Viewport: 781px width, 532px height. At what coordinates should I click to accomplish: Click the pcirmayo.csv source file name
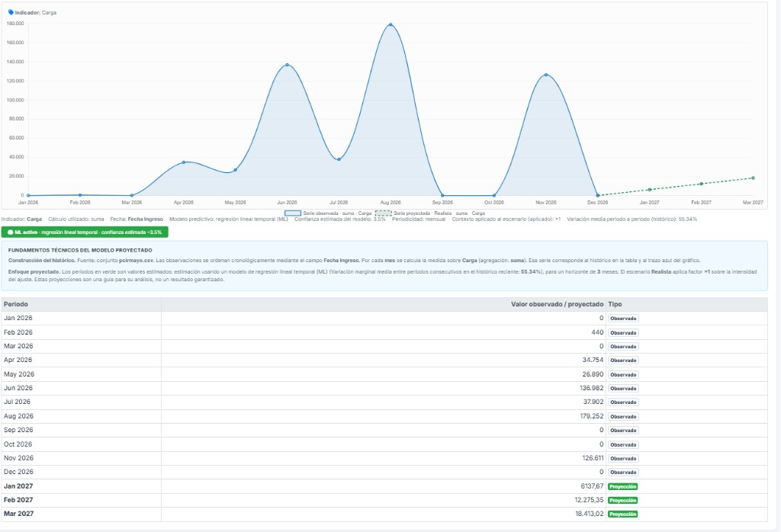pyautogui.click(x=137, y=260)
